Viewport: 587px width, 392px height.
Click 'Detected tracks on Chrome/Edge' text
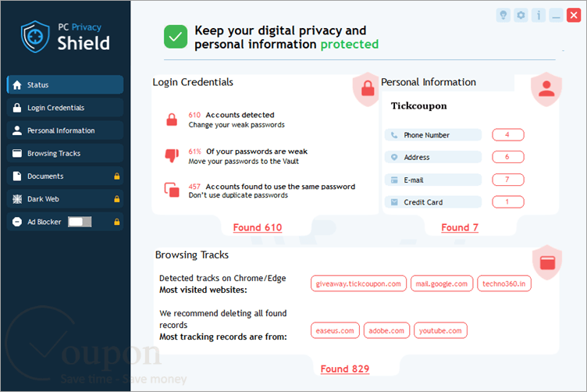(x=222, y=278)
